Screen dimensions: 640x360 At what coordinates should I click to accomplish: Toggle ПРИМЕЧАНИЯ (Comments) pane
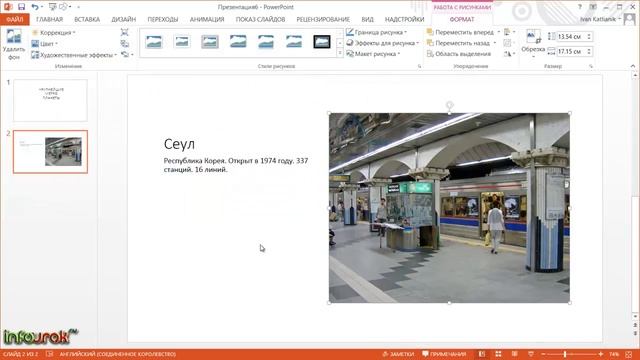pos(444,354)
